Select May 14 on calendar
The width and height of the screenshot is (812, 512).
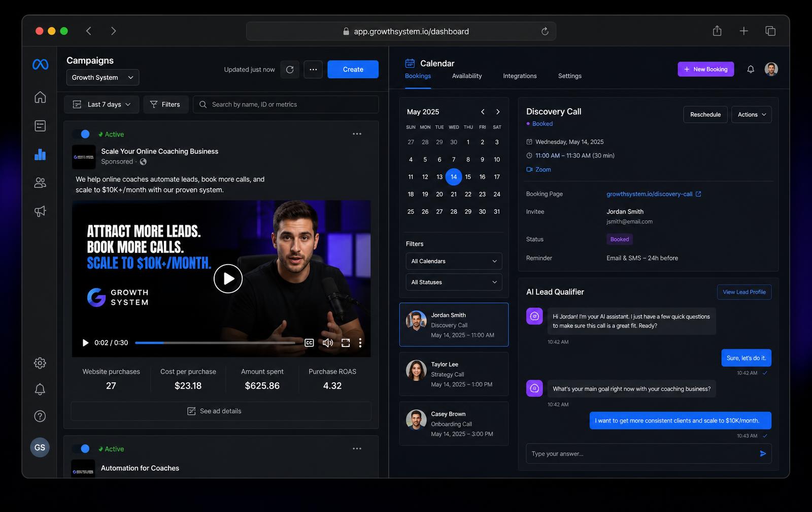(x=454, y=177)
